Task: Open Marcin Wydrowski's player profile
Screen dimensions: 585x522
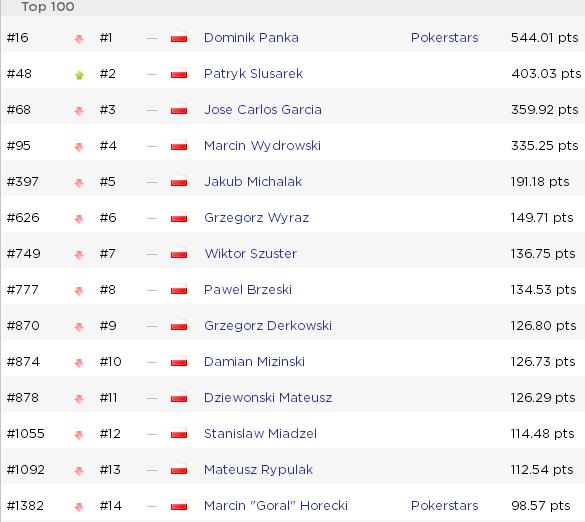Action: click(x=262, y=146)
